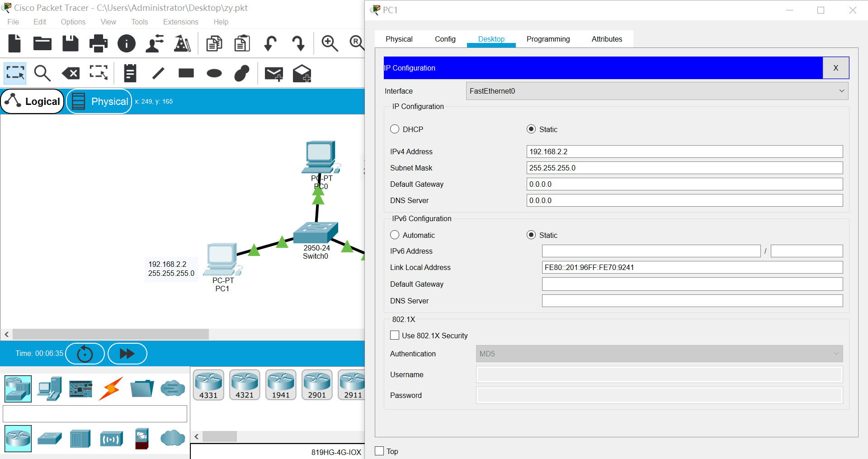Select the Wireless Devices subcategory icon
868x459 pixels.
(x=111, y=439)
